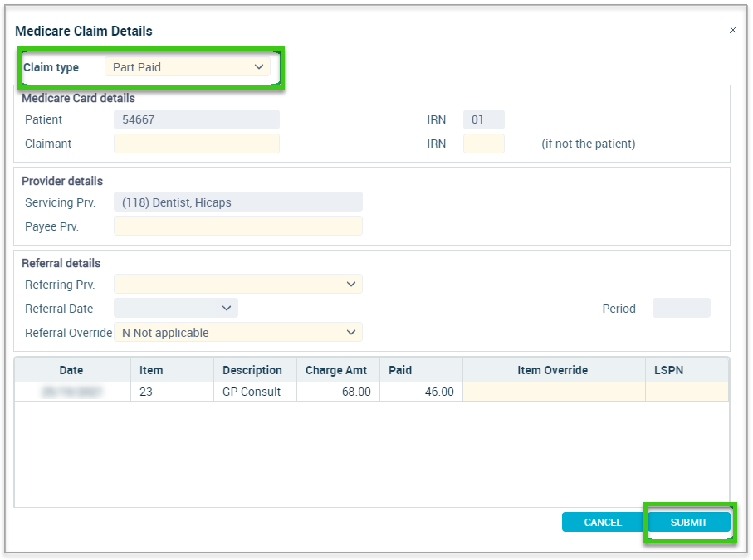Viewport: 753px width, 560px height.
Task: Select the charge amount 68.00 cell
Action: click(x=338, y=392)
